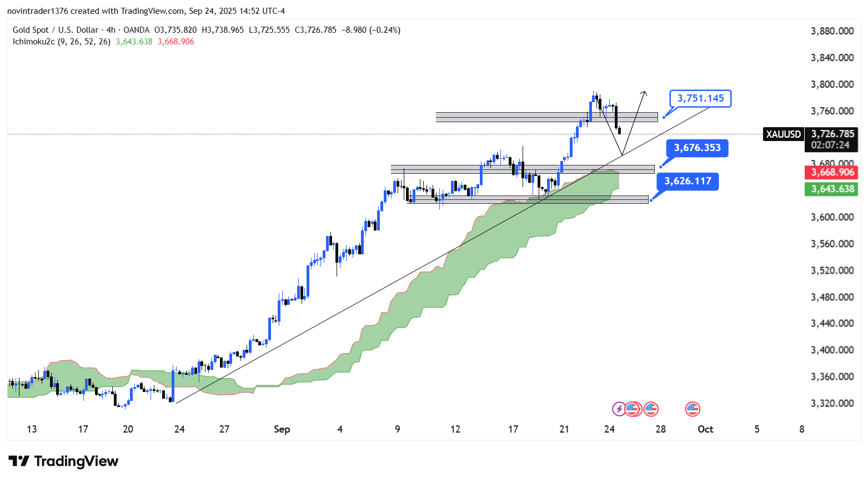Viewport: 868px width, 482px height.
Task: Click the Oct label on time axis
Action: 705,429
